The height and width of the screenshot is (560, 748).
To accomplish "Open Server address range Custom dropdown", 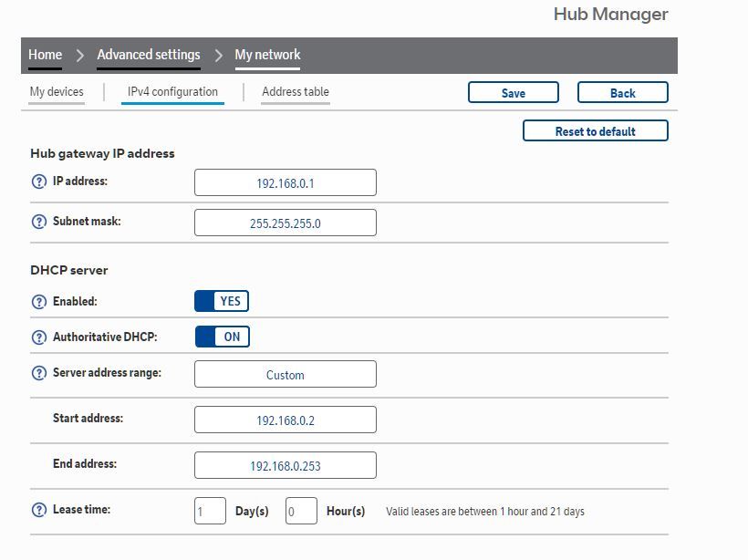I will (x=285, y=375).
